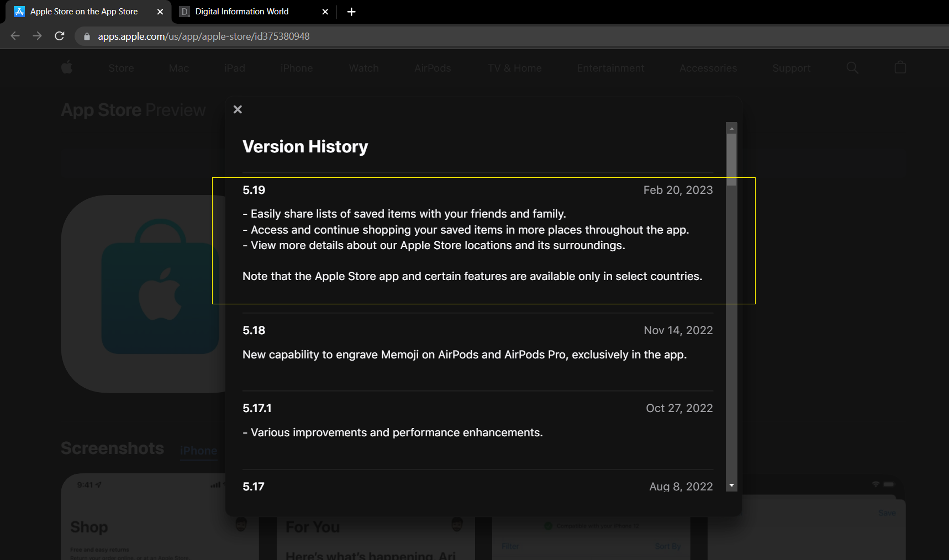949x560 pixels.
Task: Click the scrollbar up arrow
Action: (x=732, y=128)
